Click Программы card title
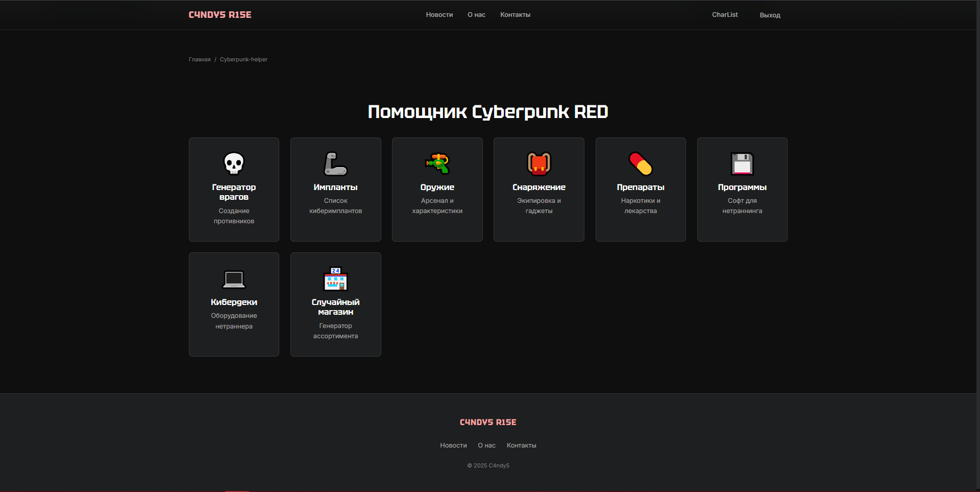980x492 pixels. tap(742, 188)
